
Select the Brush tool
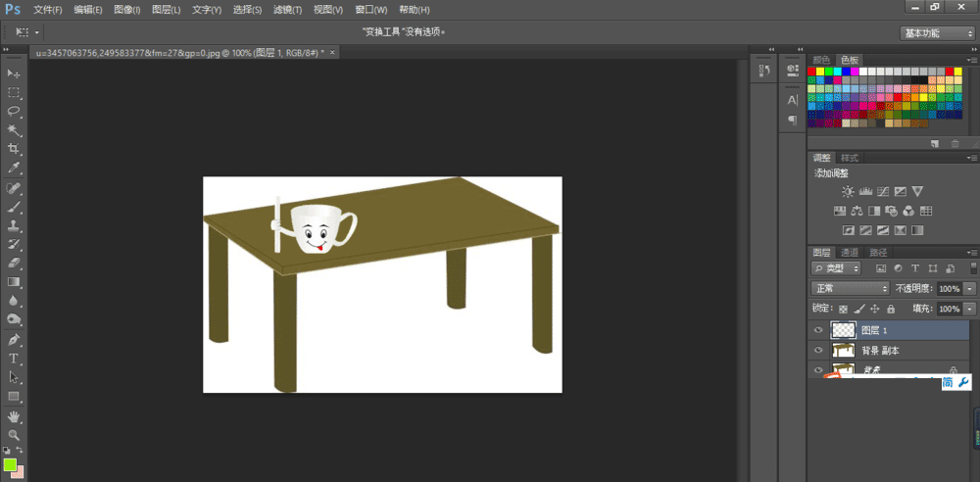[14, 207]
